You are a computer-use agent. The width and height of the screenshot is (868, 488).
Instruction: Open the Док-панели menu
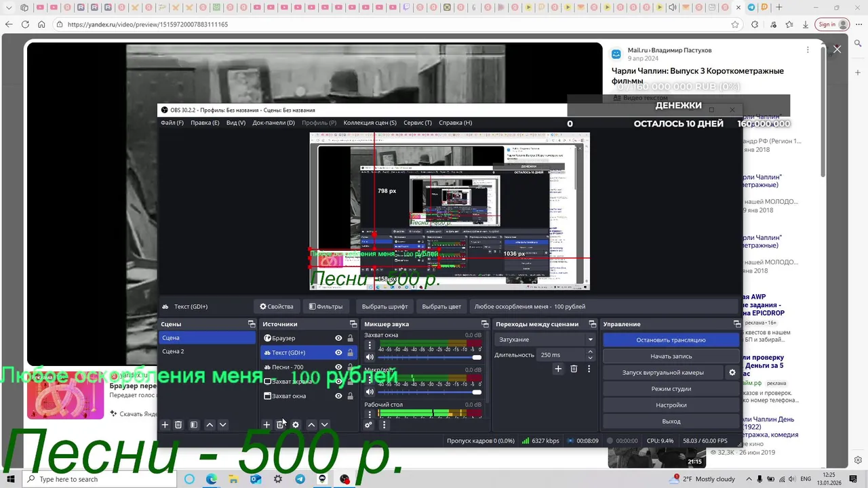pyautogui.click(x=273, y=123)
